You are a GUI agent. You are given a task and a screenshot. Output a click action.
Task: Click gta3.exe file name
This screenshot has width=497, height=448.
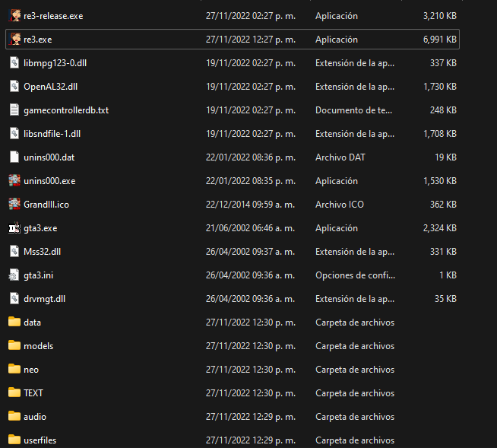tap(40, 228)
